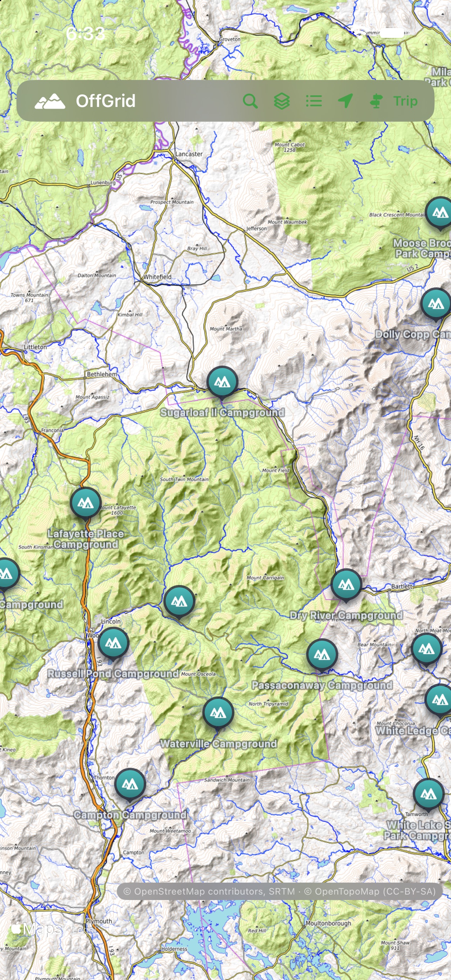Select Campton Campground pin
The image size is (451, 980).
coord(130,784)
